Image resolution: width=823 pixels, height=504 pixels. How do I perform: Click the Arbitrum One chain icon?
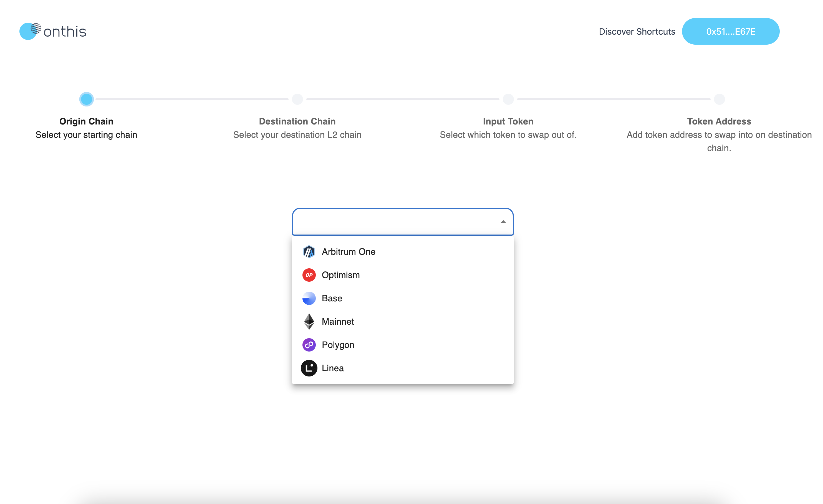[x=309, y=252]
